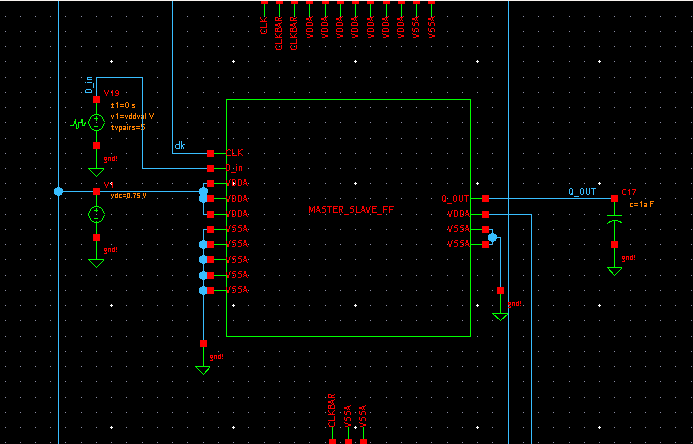Click the ground symbol under the C17 capacitor
This screenshot has height=444, width=693.
click(614, 271)
